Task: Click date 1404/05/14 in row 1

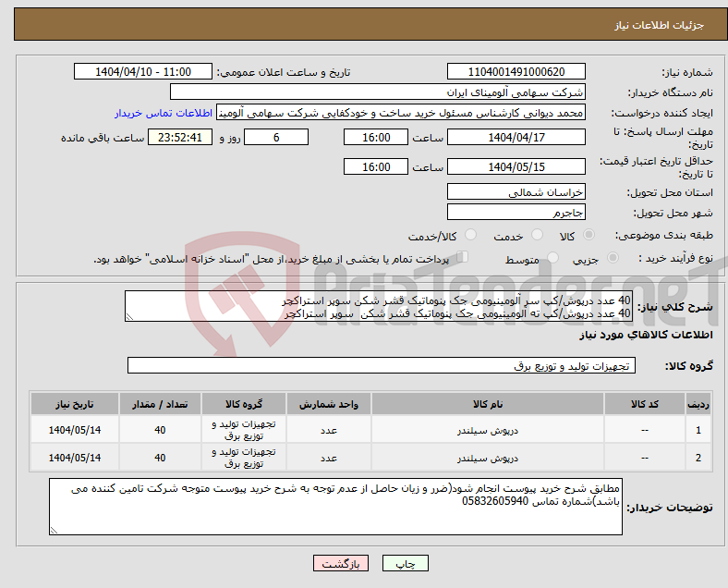Action: pyautogui.click(x=75, y=430)
